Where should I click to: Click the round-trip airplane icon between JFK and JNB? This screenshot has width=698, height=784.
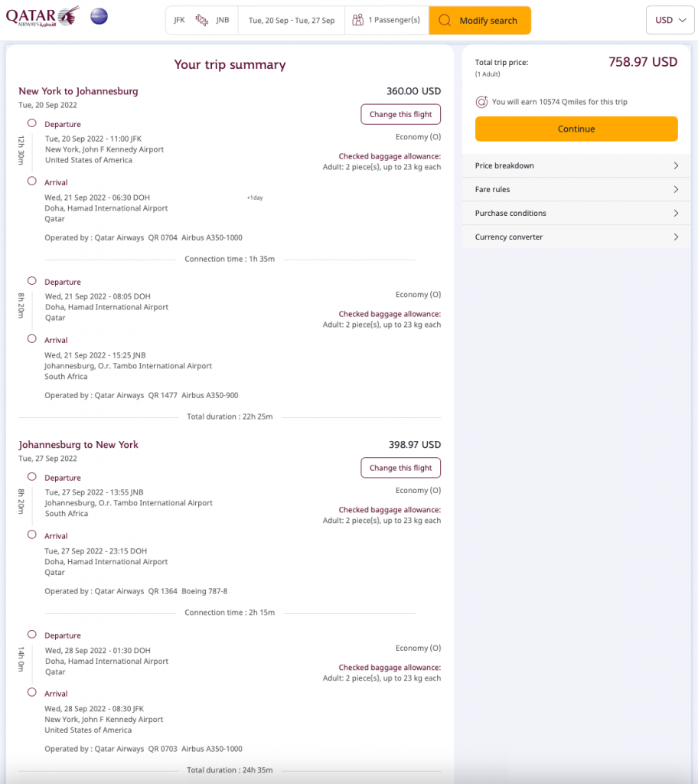tap(202, 21)
